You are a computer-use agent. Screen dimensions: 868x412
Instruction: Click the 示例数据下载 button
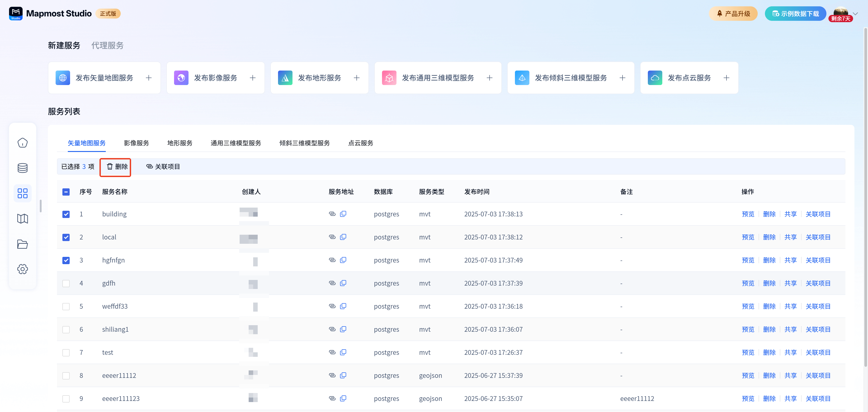(x=795, y=14)
